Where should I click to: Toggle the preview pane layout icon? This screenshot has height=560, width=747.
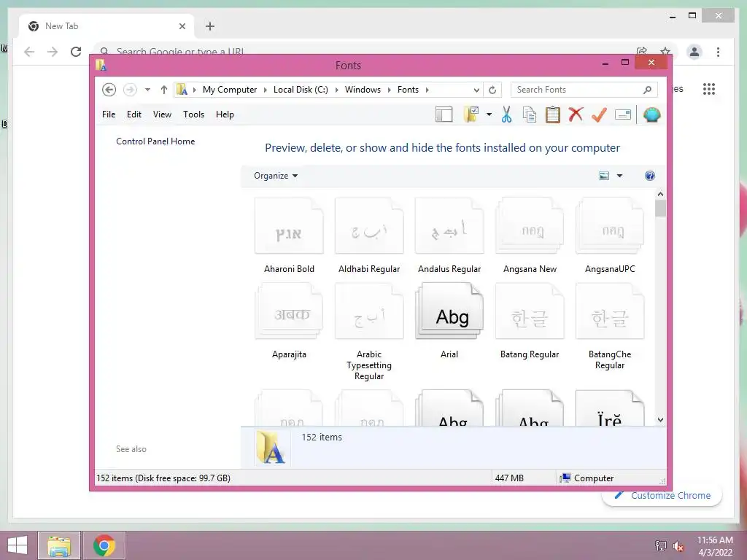pyautogui.click(x=444, y=114)
